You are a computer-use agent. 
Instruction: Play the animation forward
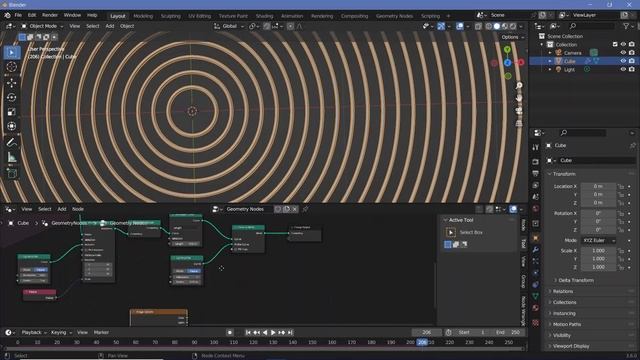pos(273,333)
